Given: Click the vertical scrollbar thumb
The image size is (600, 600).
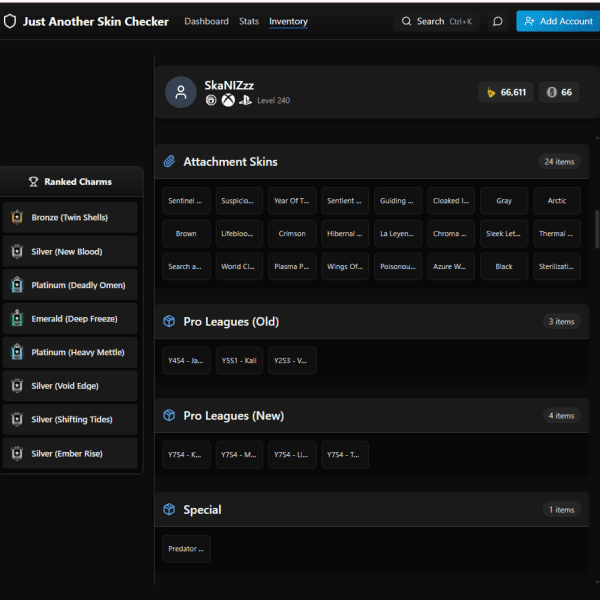Looking at the screenshot, I should [597, 229].
